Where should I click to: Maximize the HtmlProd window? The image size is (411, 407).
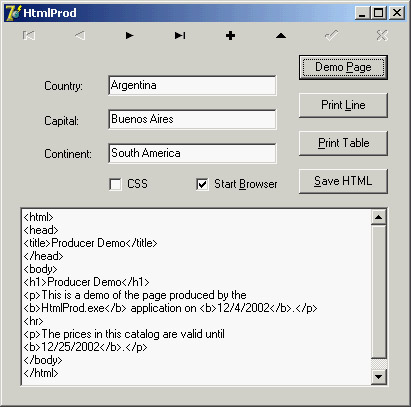tap(378, 13)
